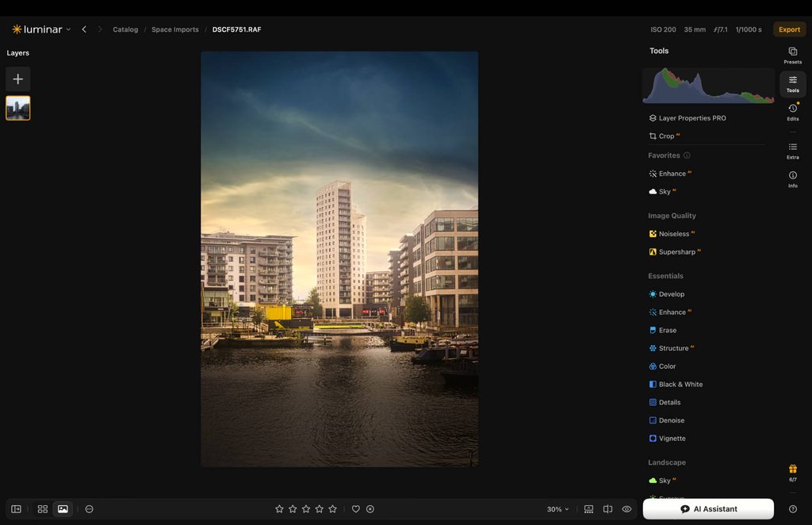Open the Color tool
This screenshot has height=525, width=812.
coord(662,366)
